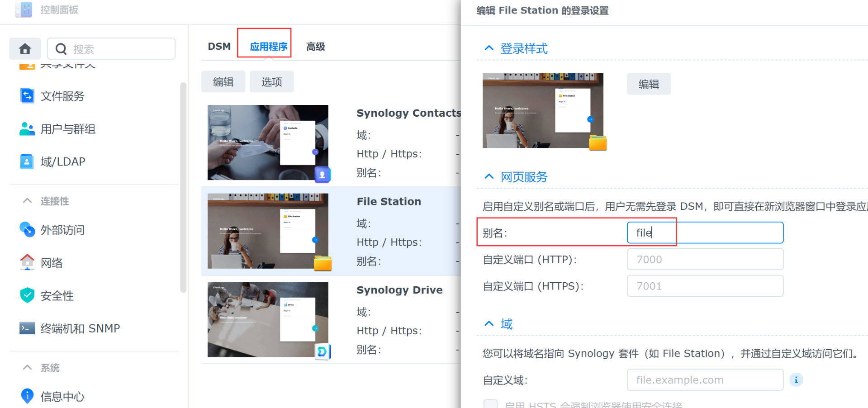Click the Synology Drive title text
868x408 pixels.
(399, 289)
